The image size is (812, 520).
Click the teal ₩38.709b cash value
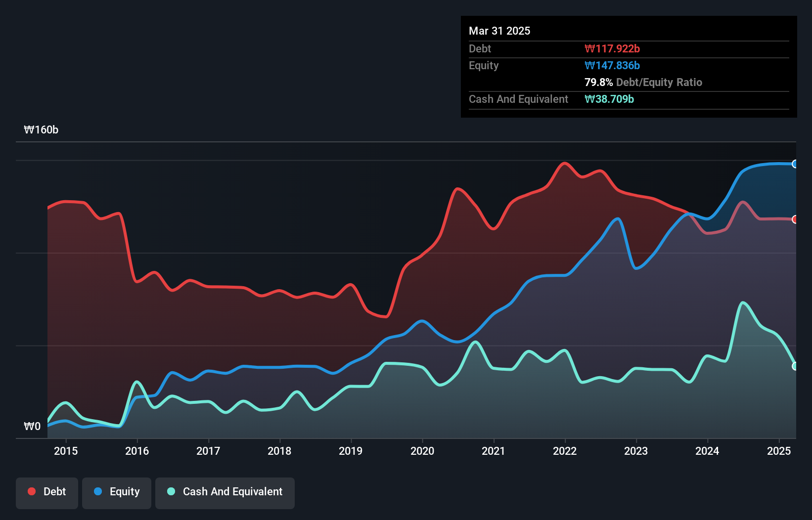[x=610, y=99]
